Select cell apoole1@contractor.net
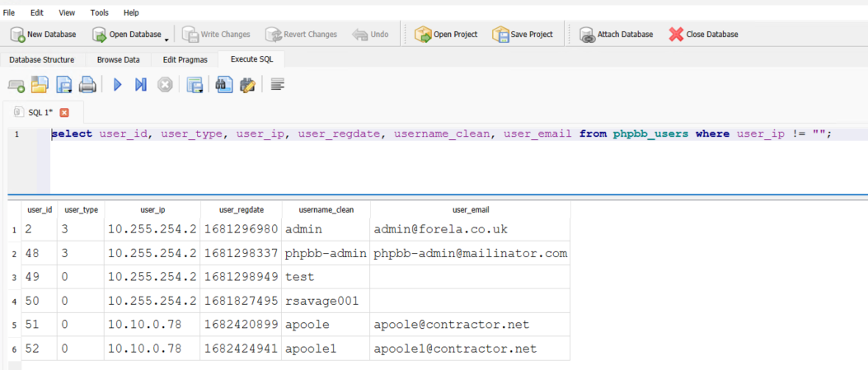The image size is (868, 370). point(470,349)
